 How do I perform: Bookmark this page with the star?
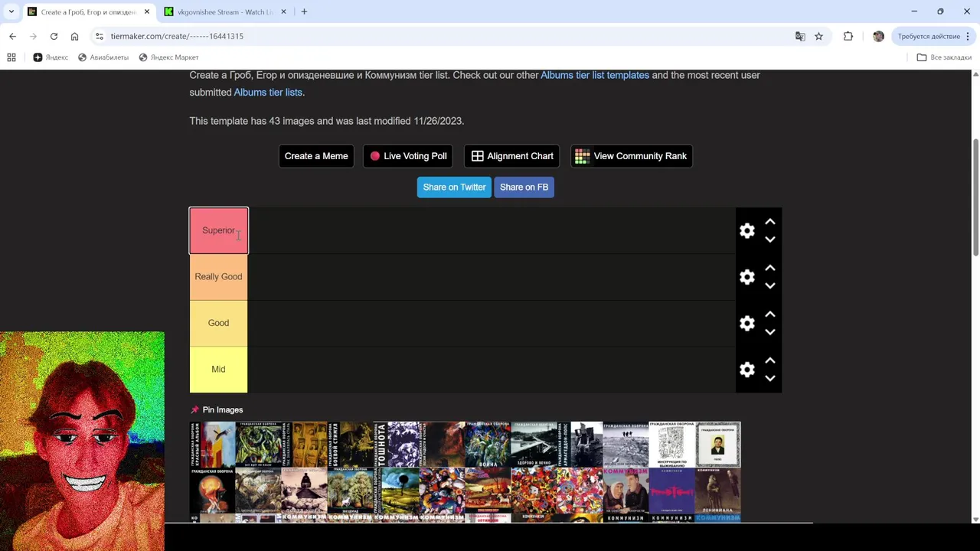818,36
